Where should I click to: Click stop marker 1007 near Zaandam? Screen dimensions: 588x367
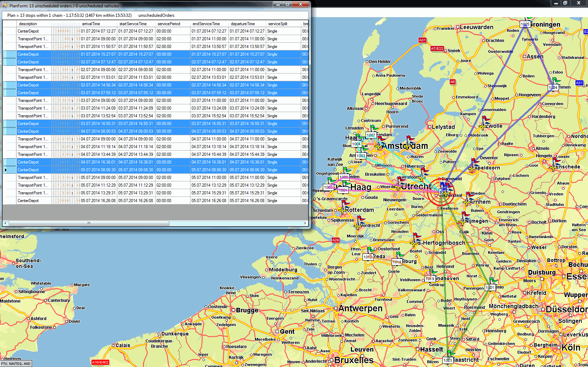click(371, 135)
